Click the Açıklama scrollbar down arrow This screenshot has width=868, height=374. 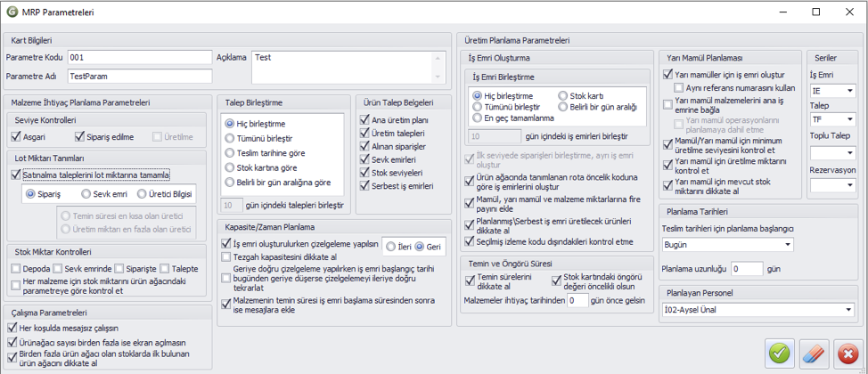click(438, 77)
